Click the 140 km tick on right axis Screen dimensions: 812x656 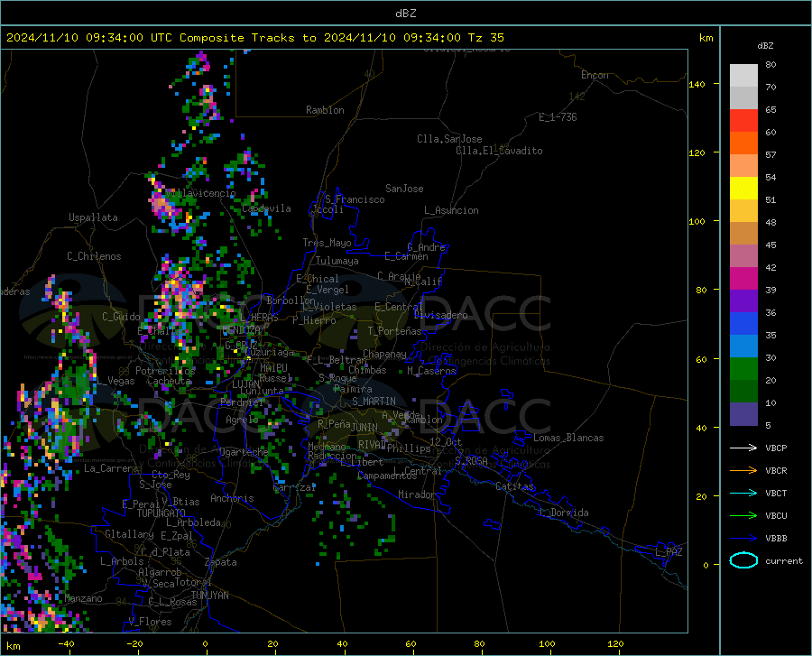(x=697, y=85)
